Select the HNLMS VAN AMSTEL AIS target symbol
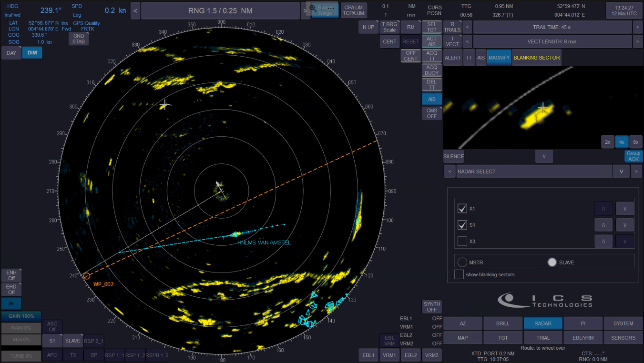This screenshot has height=363, width=644. pos(234,234)
